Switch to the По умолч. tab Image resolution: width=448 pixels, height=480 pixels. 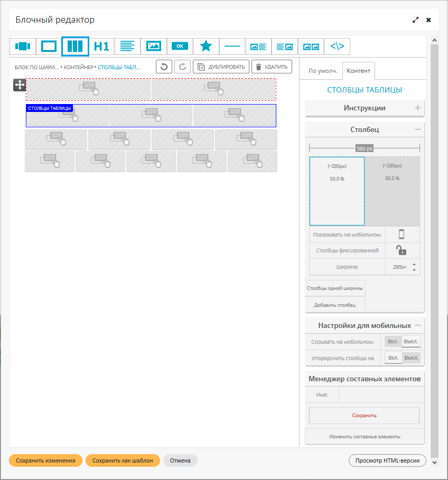tap(321, 71)
